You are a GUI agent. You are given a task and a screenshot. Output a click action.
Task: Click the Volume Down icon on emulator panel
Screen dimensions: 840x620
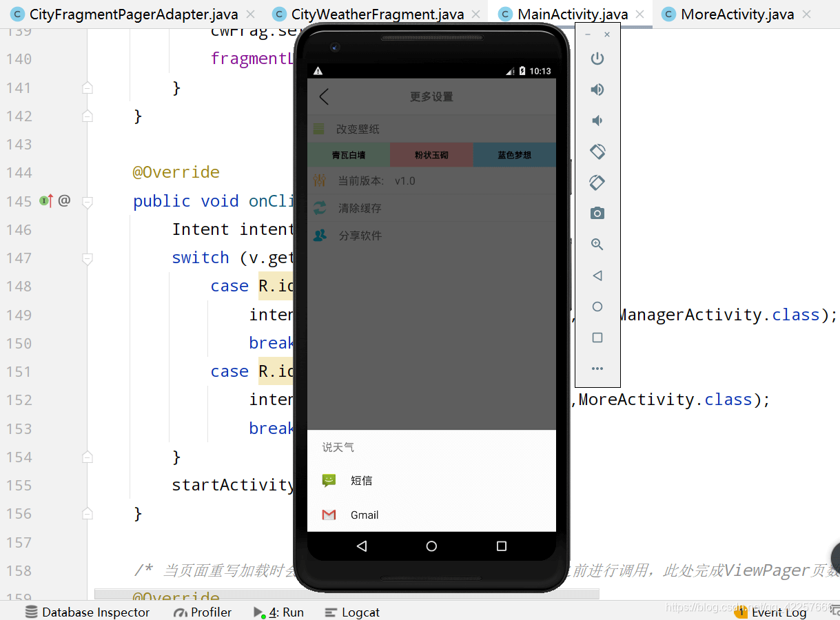click(597, 120)
